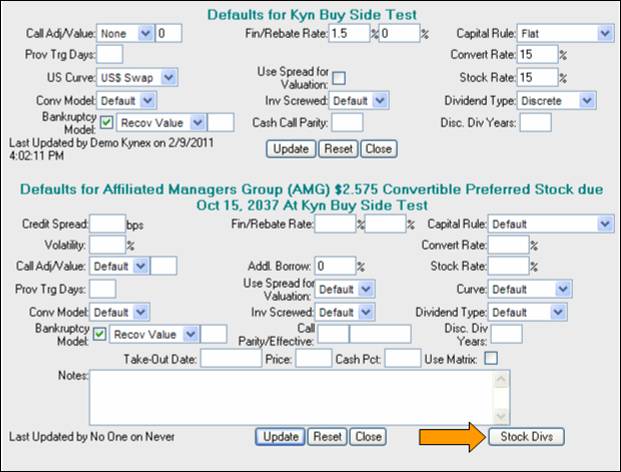Click the lower Call Adj/Value value field
Screen dimensions: 621x472
pos(164,266)
